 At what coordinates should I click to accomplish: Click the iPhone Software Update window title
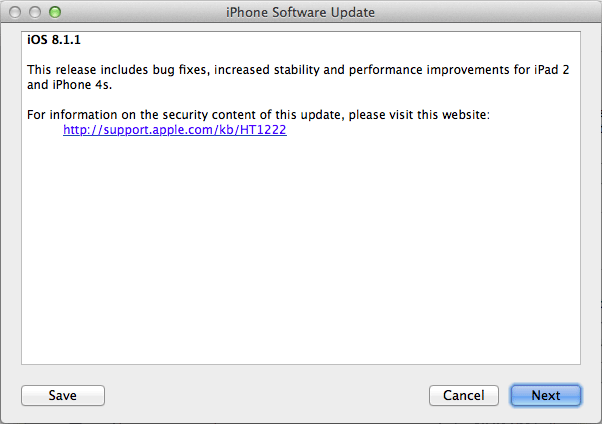tap(300, 12)
